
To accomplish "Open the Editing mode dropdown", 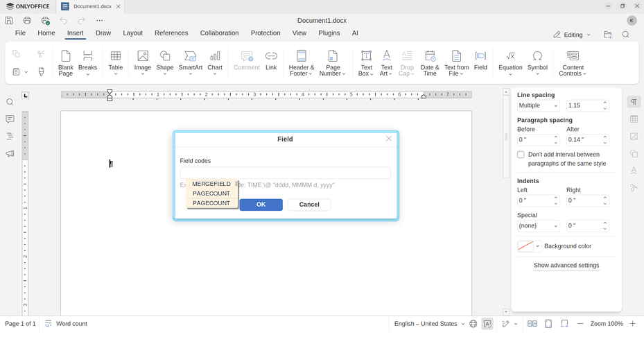I will coord(572,35).
